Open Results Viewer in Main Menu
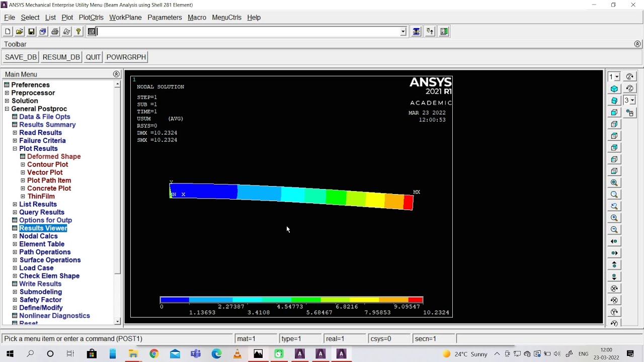 coord(43,228)
